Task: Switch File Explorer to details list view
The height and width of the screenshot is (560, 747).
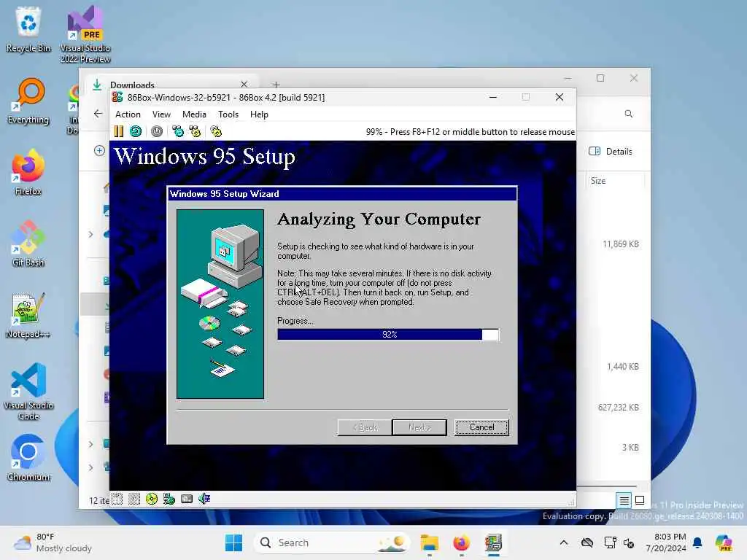Action: [x=624, y=500]
